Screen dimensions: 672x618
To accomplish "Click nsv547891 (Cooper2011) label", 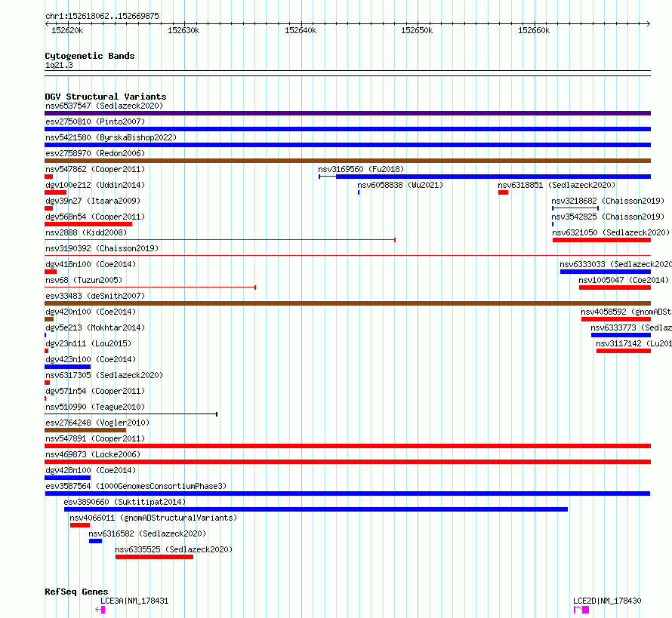I will pyautogui.click(x=95, y=438).
